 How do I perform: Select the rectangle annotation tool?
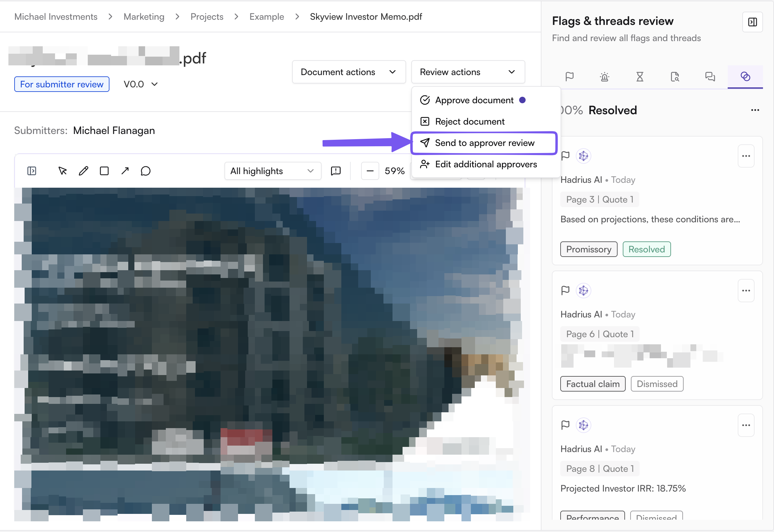pyautogui.click(x=104, y=171)
